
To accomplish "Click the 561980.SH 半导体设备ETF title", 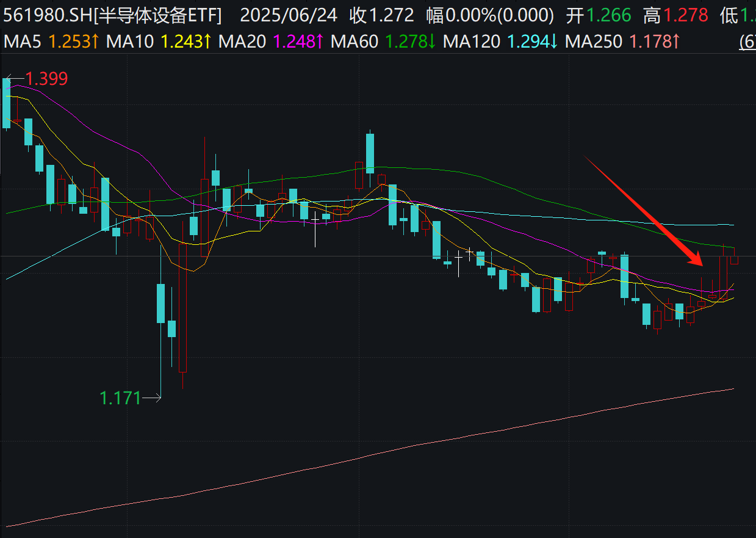I will coord(113,15).
